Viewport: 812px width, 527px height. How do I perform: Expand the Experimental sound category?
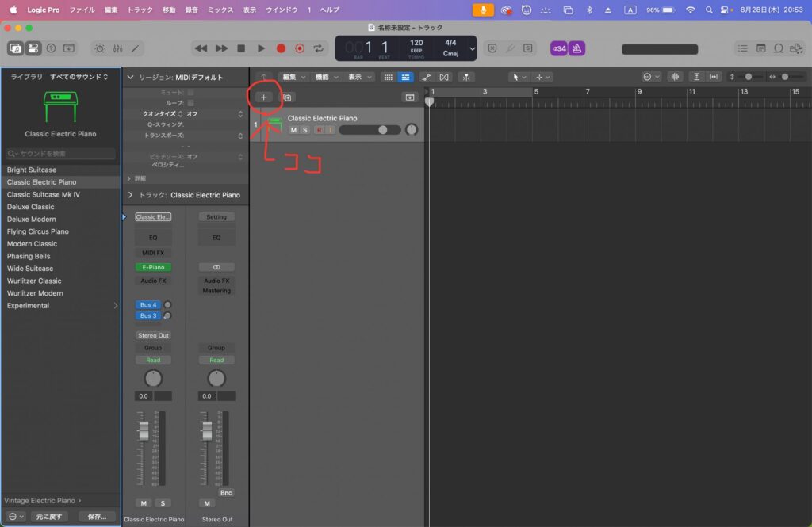115,305
